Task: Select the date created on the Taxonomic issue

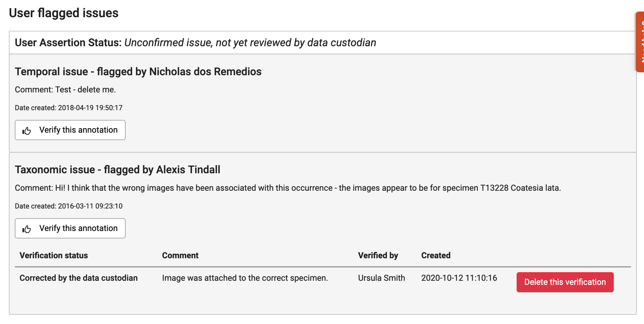Action: point(69,206)
